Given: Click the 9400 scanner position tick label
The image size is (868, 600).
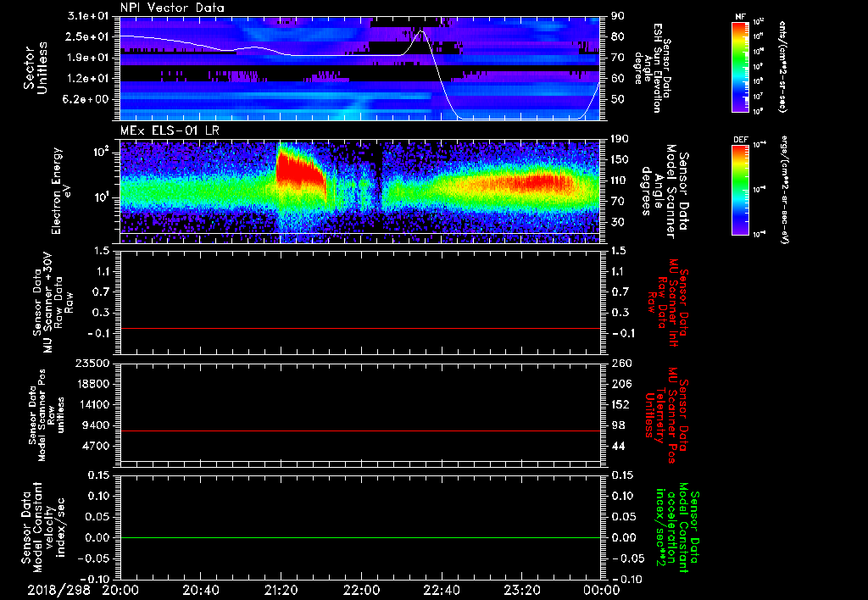Looking at the screenshot, I should pos(97,425).
